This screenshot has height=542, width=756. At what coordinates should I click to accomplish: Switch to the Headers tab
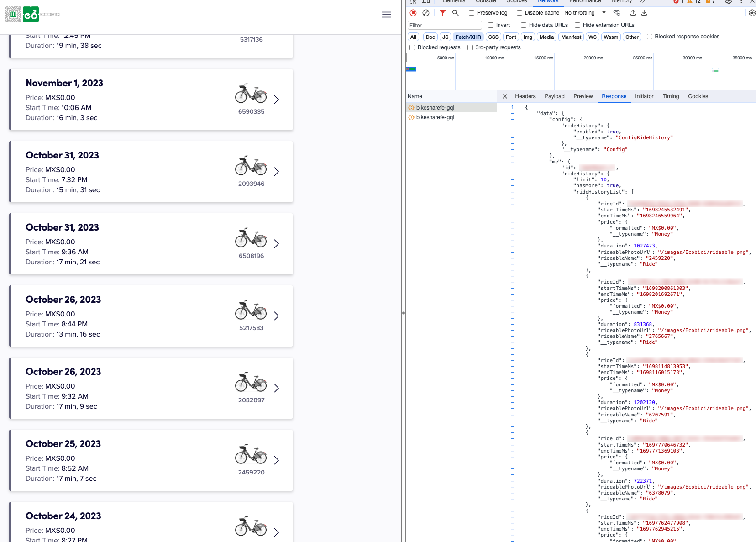point(525,96)
